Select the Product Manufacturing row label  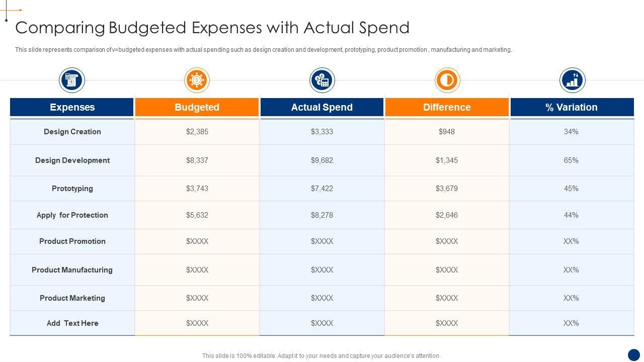72,270
